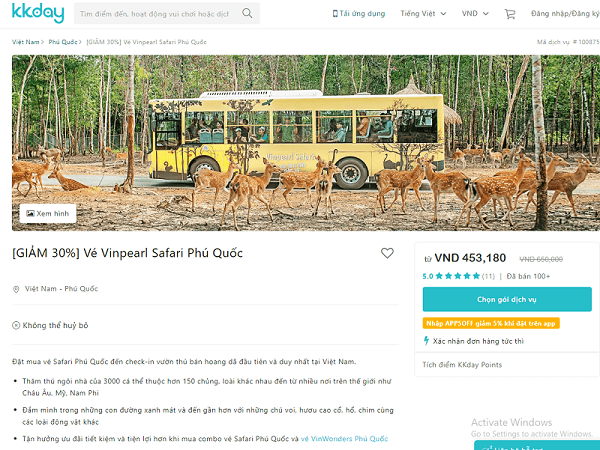Open the VND currency dropdown
Image resolution: width=600 pixels, height=450 pixels.
(473, 15)
